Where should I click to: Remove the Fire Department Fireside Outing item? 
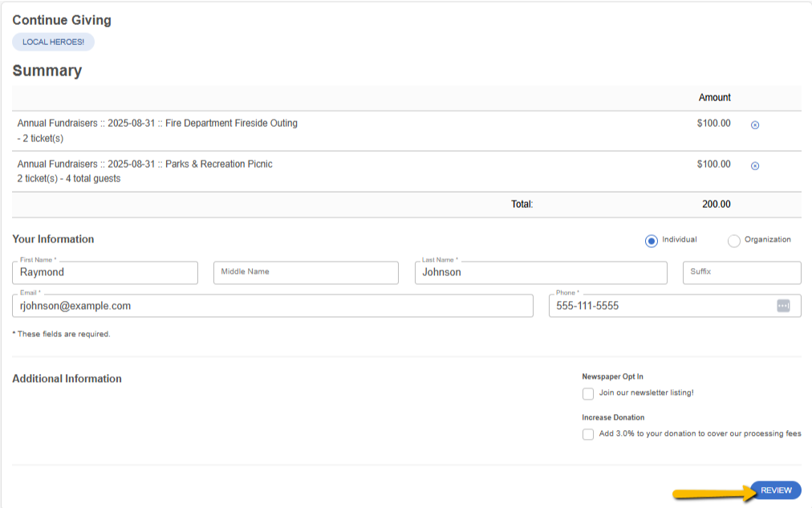pyautogui.click(x=755, y=125)
